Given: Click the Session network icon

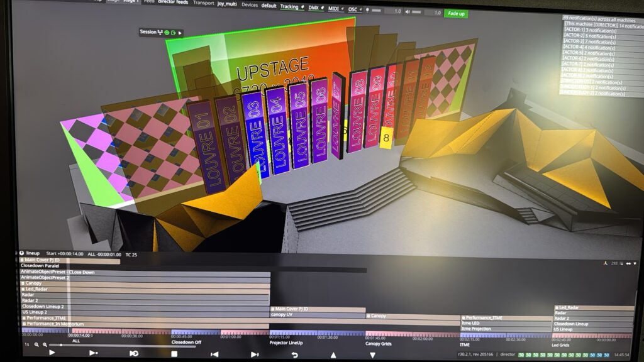Looking at the screenshot, I should 160,32.
